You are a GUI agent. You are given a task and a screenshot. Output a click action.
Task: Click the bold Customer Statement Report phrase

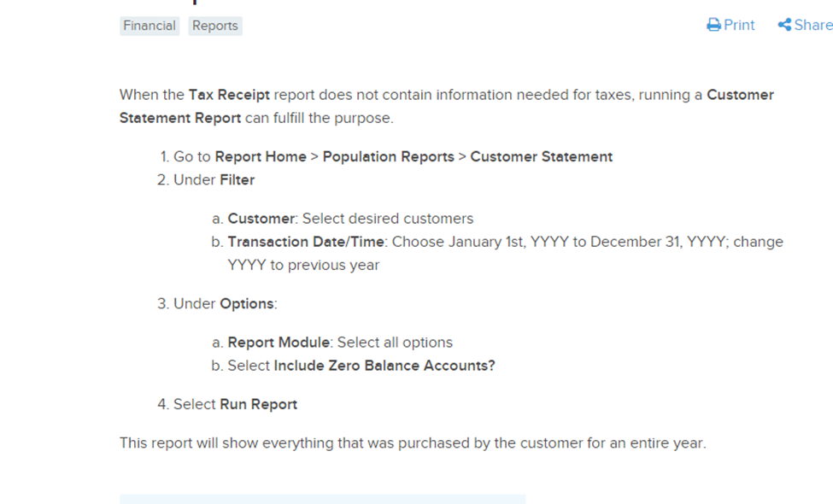point(180,118)
